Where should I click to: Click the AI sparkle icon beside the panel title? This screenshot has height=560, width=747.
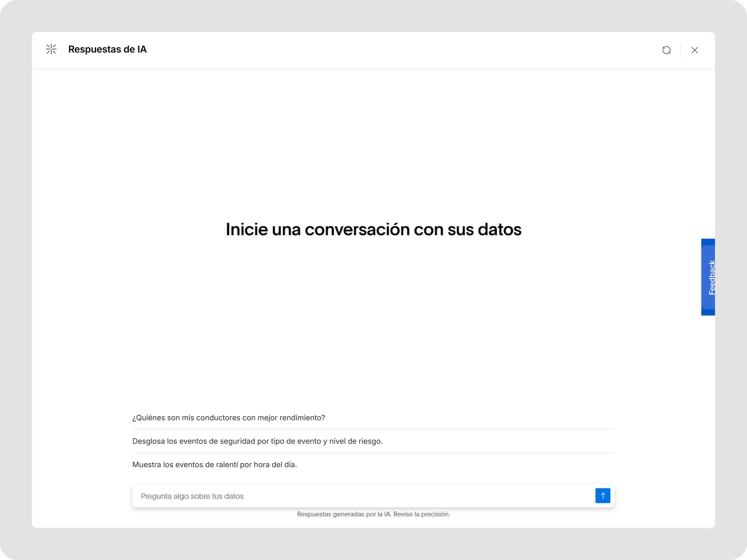51,49
